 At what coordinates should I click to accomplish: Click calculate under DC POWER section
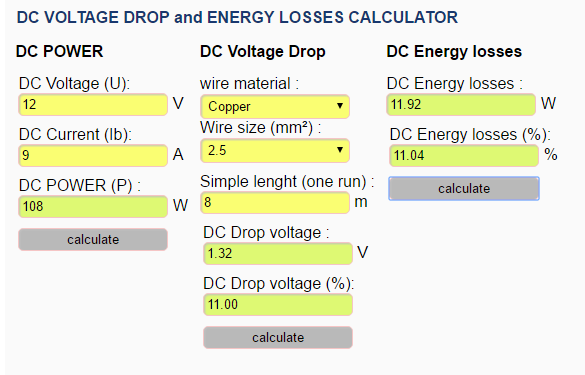pos(93,239)
